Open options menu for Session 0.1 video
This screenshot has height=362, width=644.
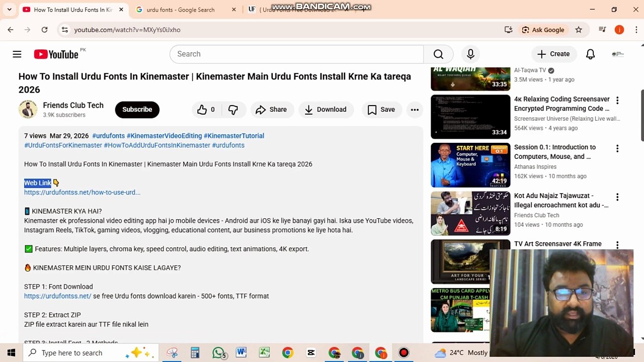(617, 149)
